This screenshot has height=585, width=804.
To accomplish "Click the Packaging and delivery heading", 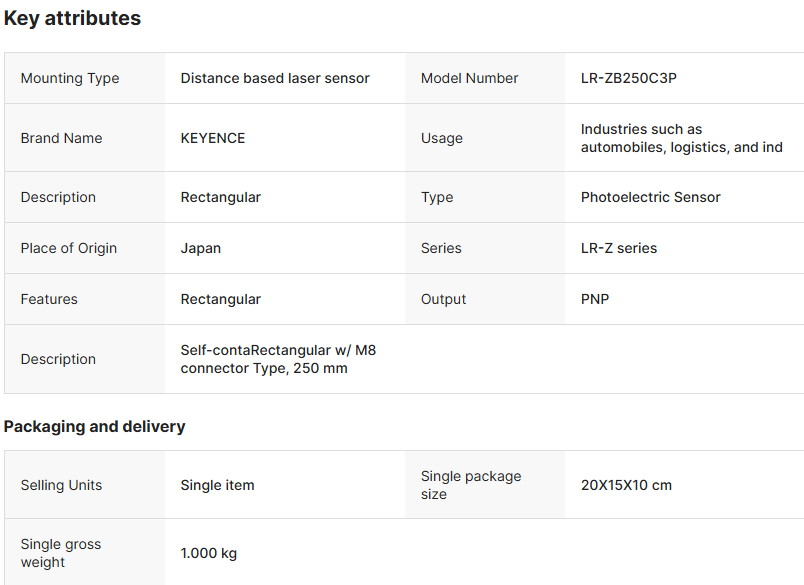I will [94, 426].
